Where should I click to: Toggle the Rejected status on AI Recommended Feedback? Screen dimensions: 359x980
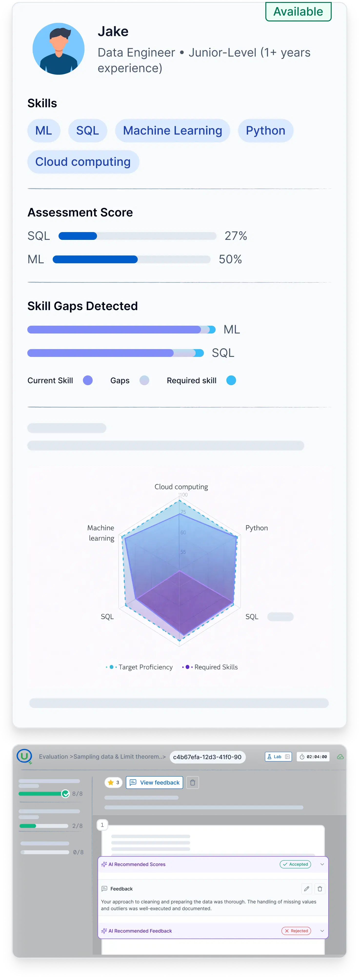[297, 931]
